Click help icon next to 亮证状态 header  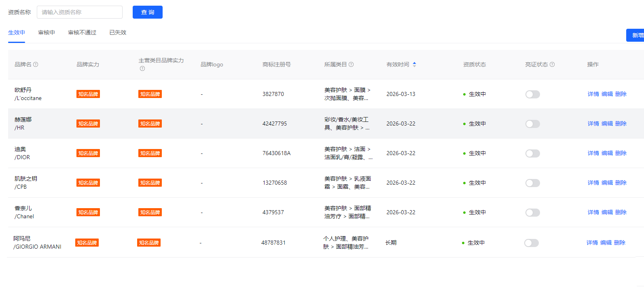click(x=552, y=64)
